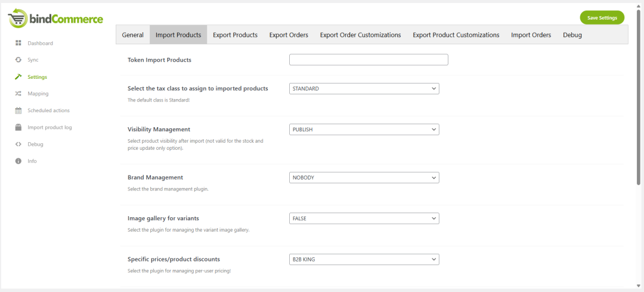Open Dashboard in the sidebar
This screenshot has height=292, width=644.
(x=41, y=43)
